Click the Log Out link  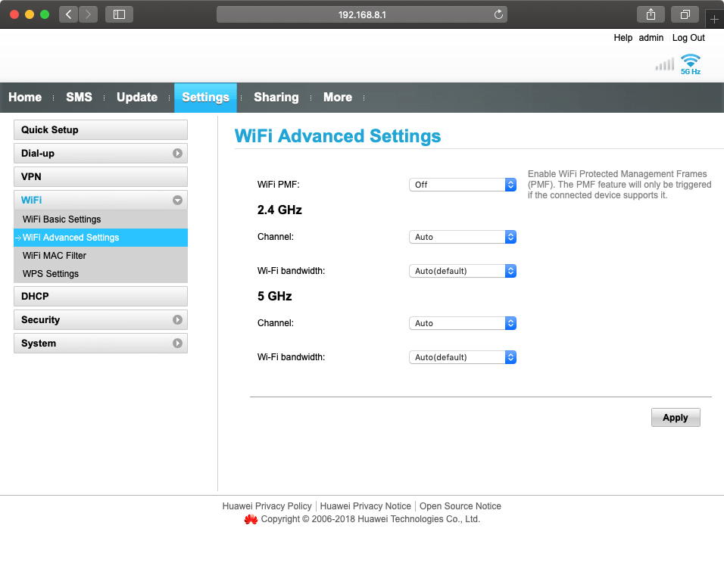click(688, 38)
